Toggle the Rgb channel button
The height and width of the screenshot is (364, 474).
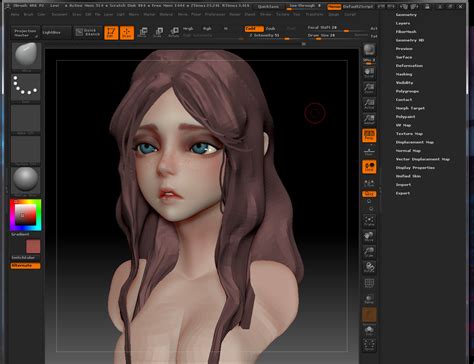207,29
